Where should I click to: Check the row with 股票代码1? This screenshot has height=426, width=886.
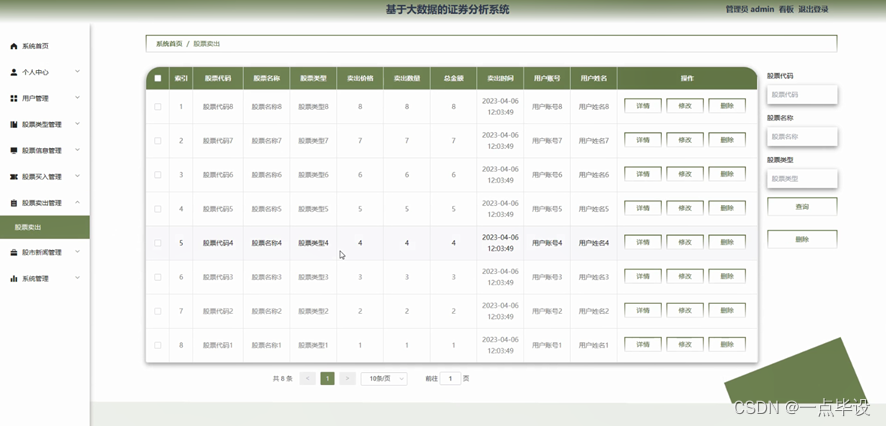158,345
